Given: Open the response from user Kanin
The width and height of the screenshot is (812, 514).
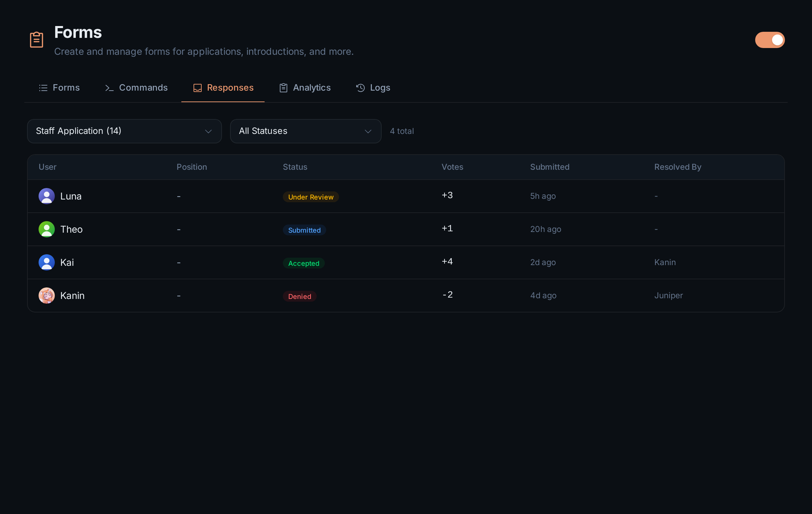Looking at the screenshot, I should tap(406, 296).
